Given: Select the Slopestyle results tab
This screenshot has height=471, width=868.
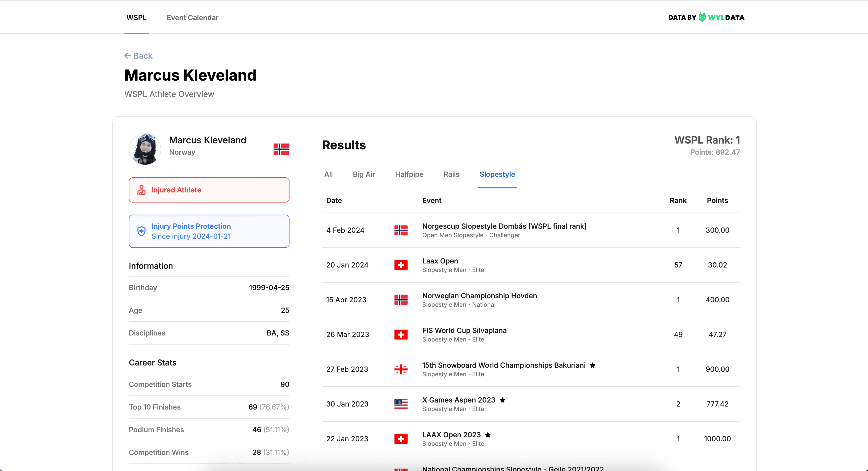Looking at the screenshot, I should pos(497,174).
